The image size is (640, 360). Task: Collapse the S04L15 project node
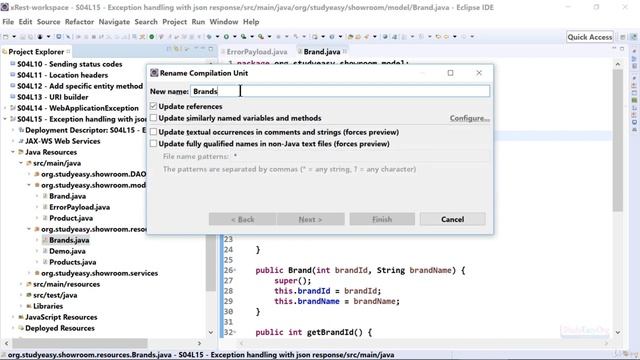coord(5,119)
